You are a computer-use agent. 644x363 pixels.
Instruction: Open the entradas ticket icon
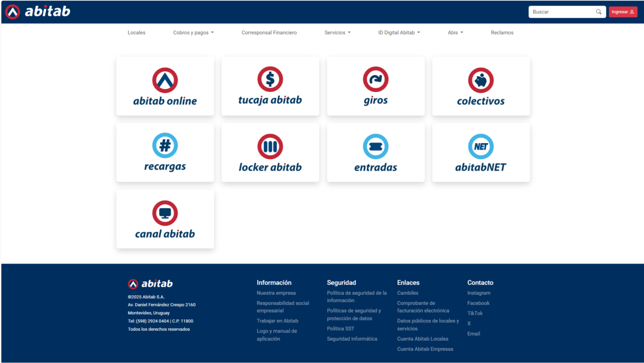(x=376, y=147)
